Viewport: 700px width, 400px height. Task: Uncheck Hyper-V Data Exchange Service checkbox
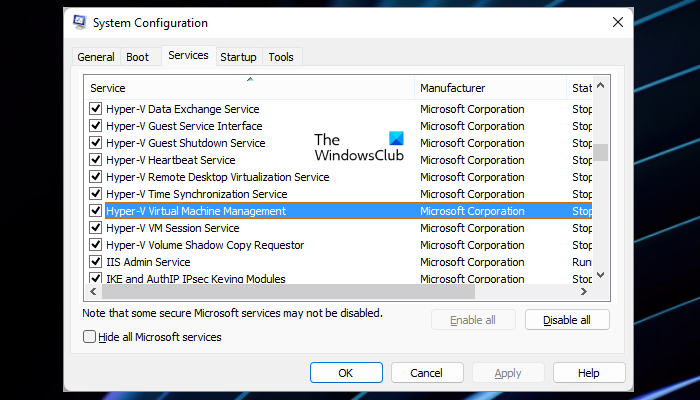pyautogui.click(x=96, y=109)
